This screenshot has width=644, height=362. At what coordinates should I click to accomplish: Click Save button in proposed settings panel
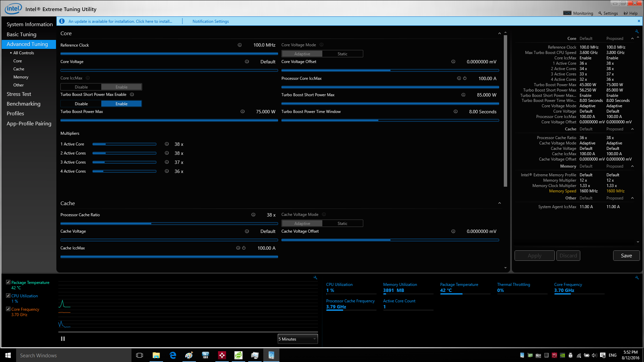(626, 256)
